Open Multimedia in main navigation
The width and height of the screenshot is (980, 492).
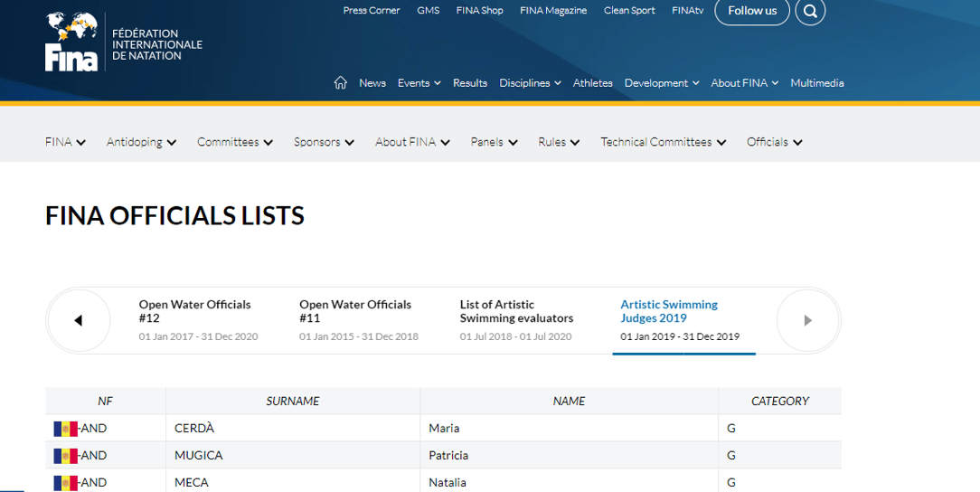(817, 82)
